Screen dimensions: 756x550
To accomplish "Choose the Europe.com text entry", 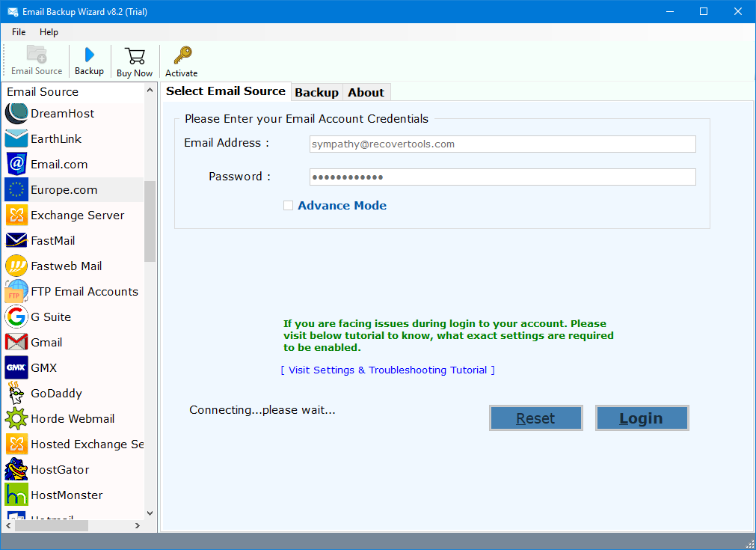I will [x=64, y=190].
